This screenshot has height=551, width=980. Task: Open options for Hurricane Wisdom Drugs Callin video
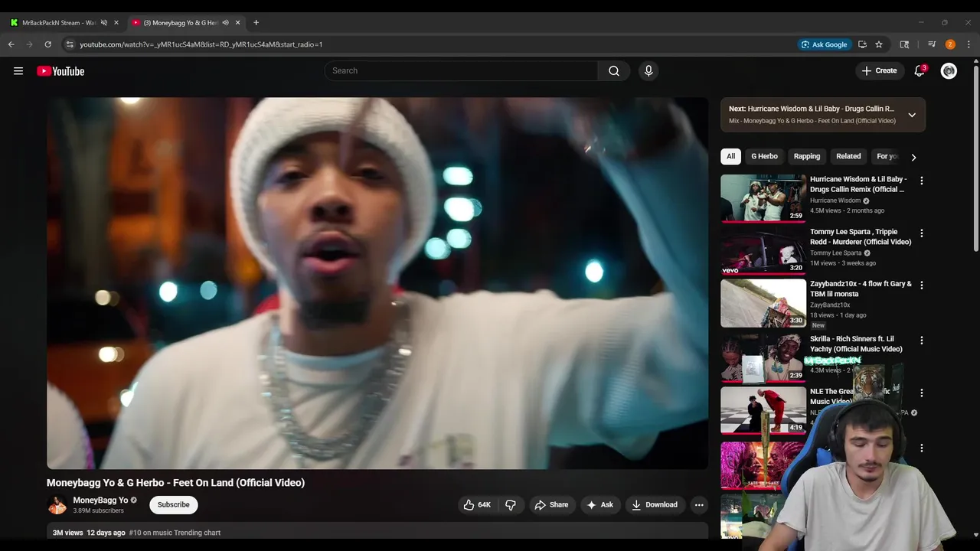coord(921,181)
